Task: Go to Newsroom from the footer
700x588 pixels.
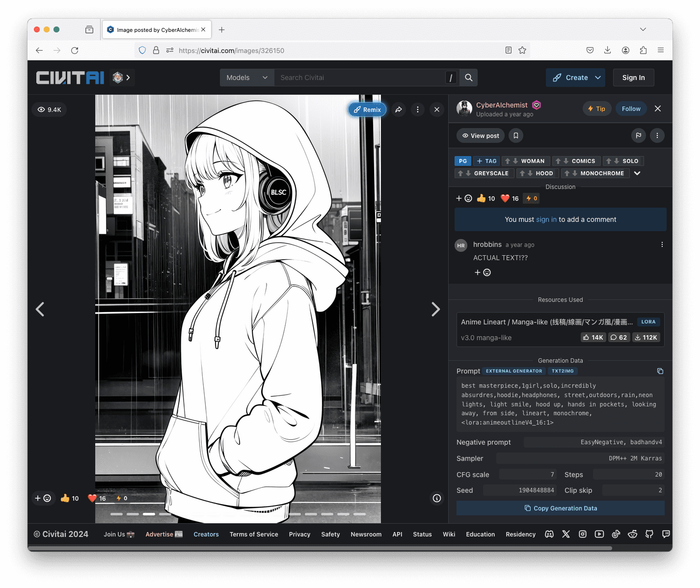Action: coord(366,534)
